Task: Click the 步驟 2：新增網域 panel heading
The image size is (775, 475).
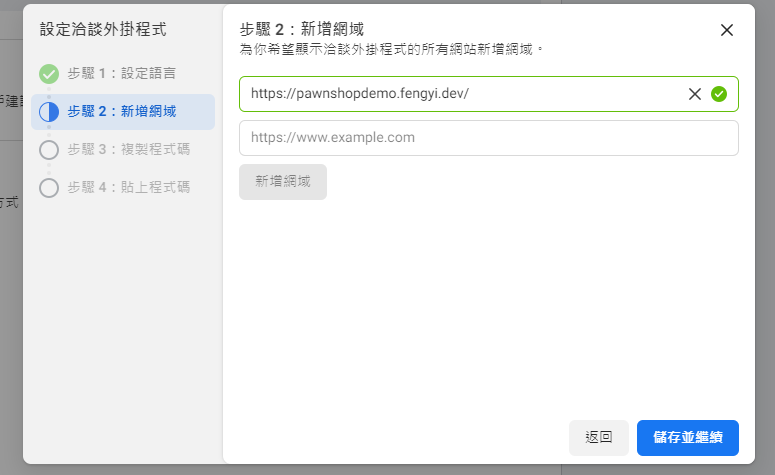Action: tap(302, 29)
